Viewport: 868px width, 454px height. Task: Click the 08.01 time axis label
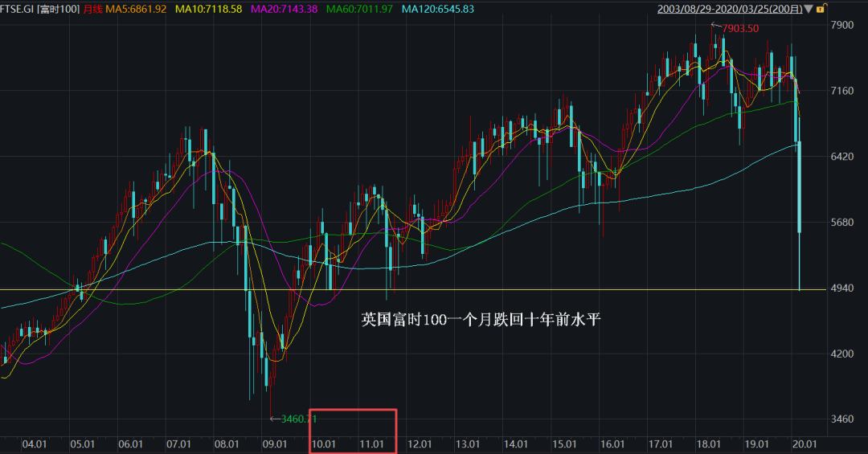pos(227,444)
